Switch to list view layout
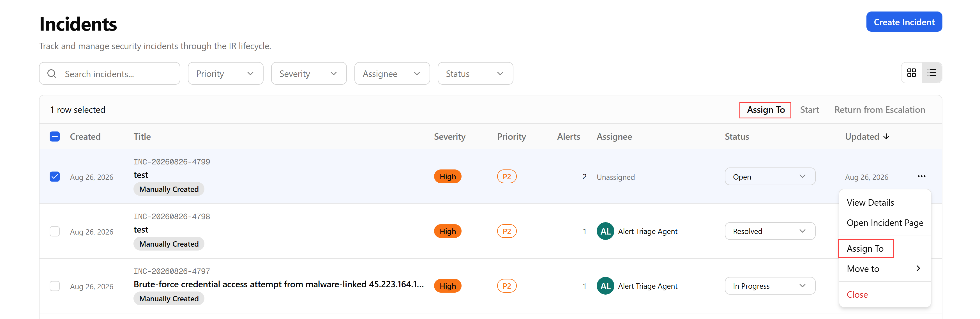Image resolution: width=980 pixels, height=319 pixels. [x=932, y=73]
